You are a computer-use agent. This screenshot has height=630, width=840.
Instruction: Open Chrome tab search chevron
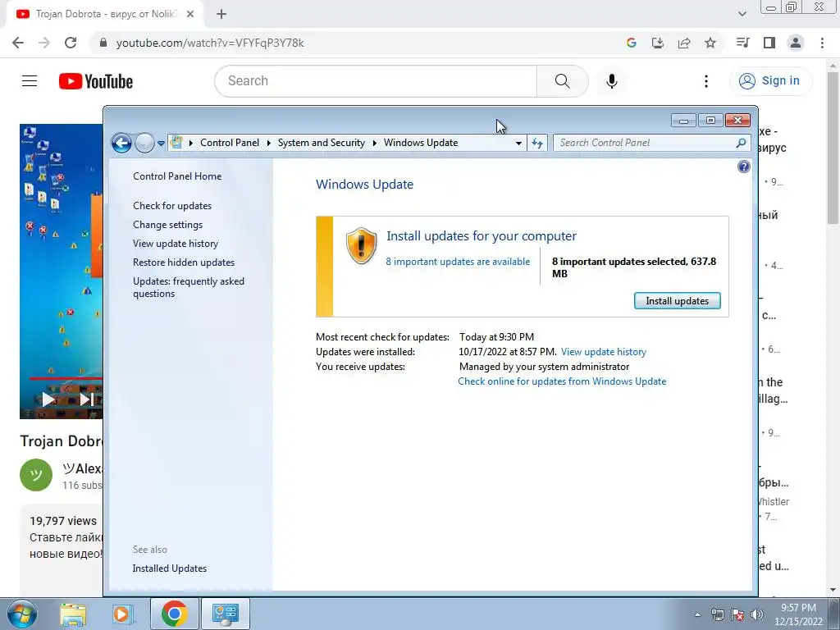[742, 15]
